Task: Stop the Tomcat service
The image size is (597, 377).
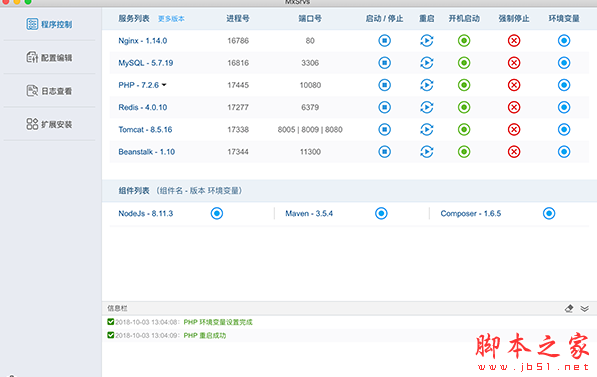Action: click(x=385, y=129)
